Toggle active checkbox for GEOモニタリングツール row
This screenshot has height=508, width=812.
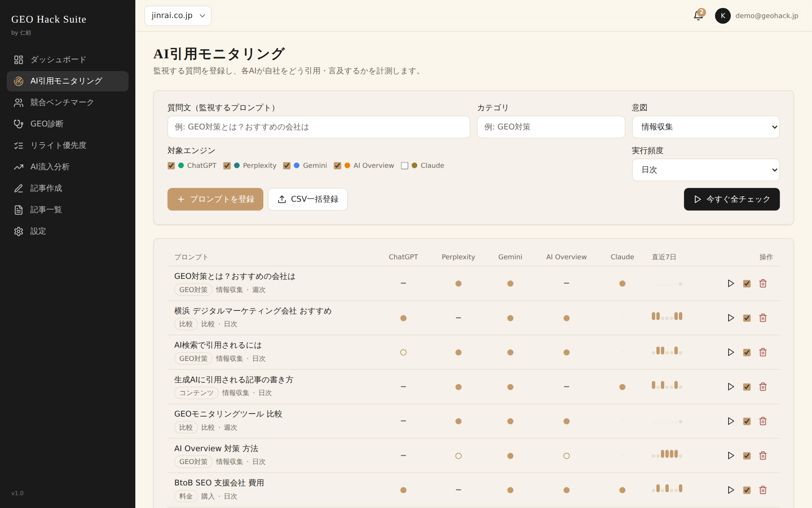(x=747, y=421)
